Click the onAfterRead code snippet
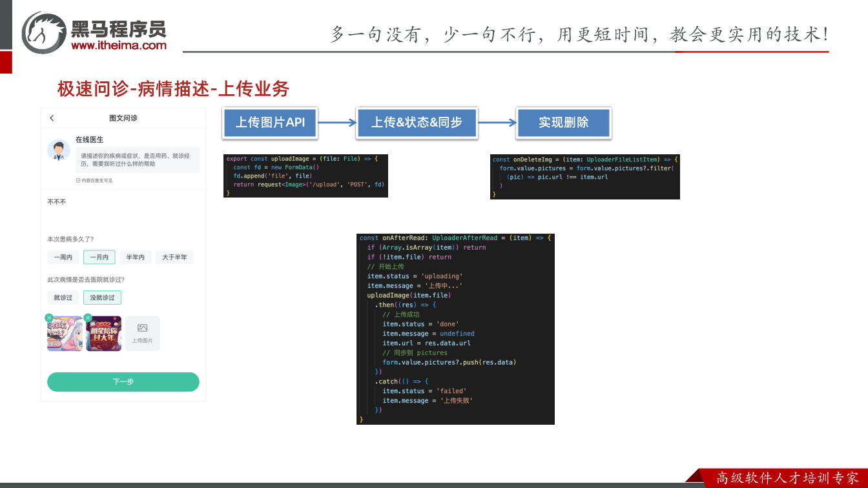 (455, 329)
